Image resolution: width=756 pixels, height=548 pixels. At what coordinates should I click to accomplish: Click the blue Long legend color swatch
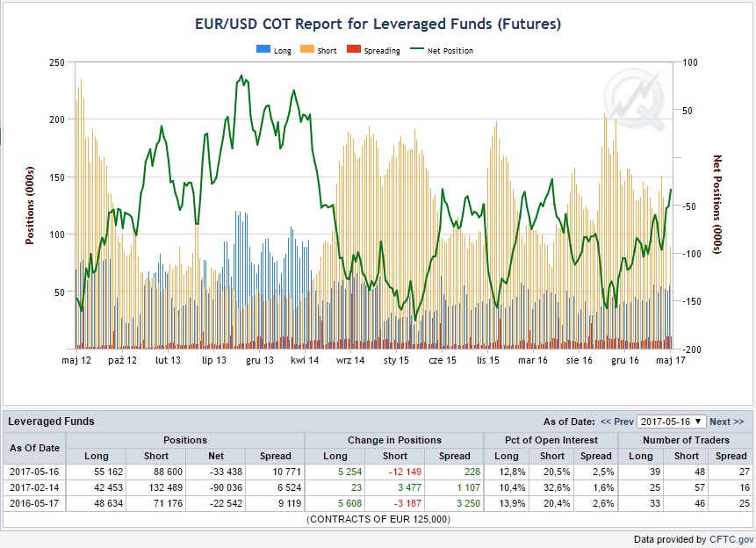click(x=263, y=49)
